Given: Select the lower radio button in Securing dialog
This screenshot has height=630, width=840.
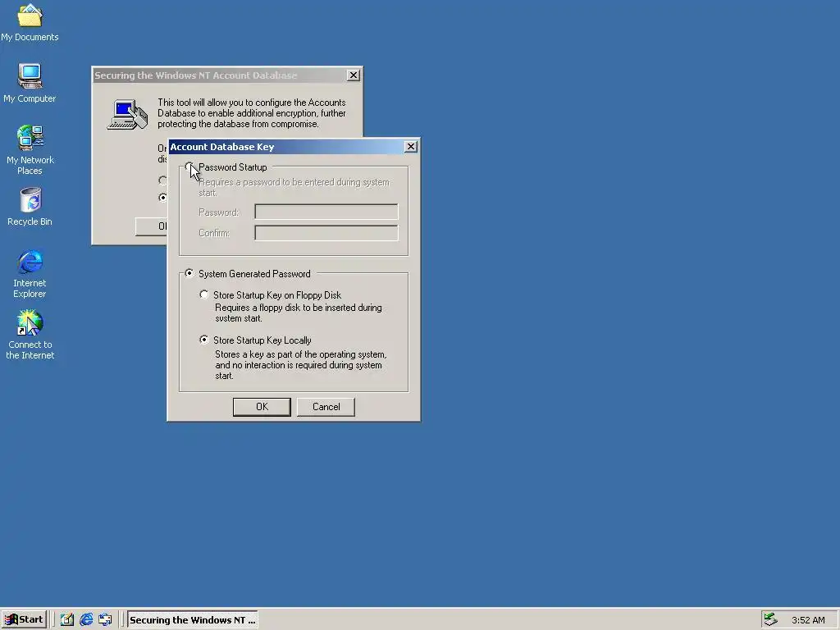Looking at the screenshot, I should tap(163, 198).
